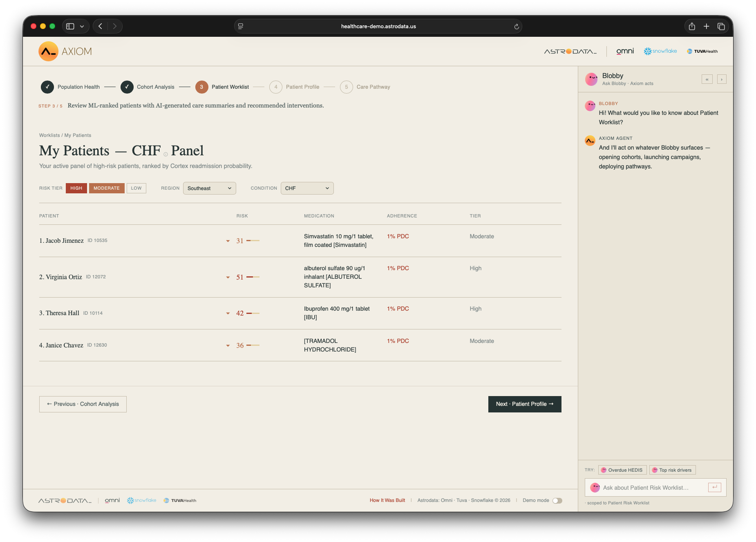Viewport: 756px width, 542px height.
Task: Go back with browser back arrow
Action: 100,26
